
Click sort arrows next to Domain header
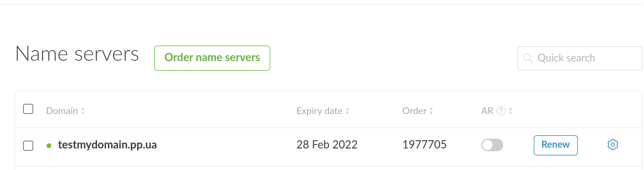tap(83, 111)
